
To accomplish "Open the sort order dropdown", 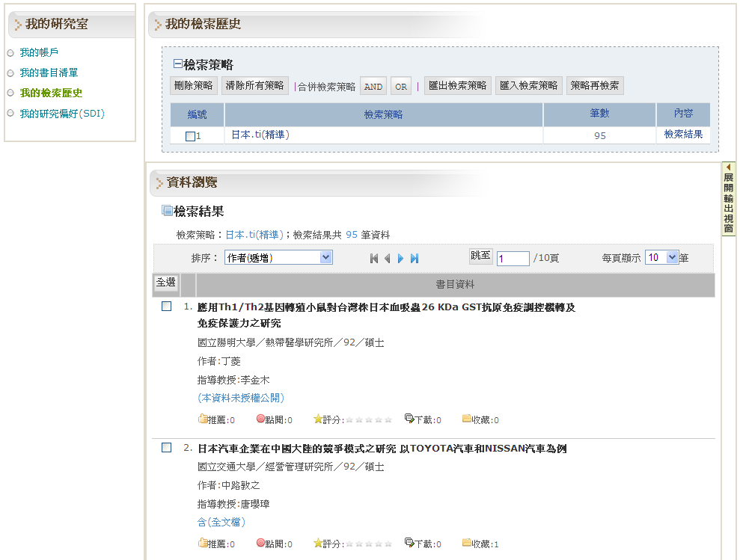I will [x=278, y=257].
